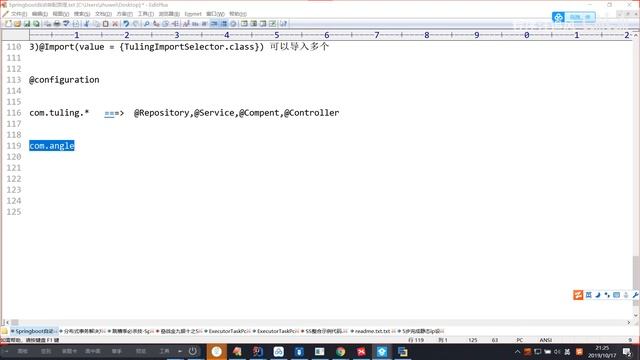Image resolution: width=640 pixels, height=360 pixels.
Task: Click the line 110 @Import text
Action: pyautogui.click(x=147, y=47)
